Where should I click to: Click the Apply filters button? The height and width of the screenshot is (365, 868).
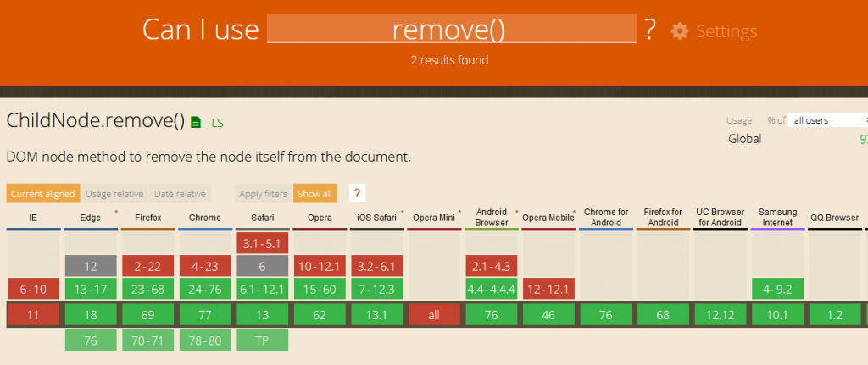coord(264,194)
